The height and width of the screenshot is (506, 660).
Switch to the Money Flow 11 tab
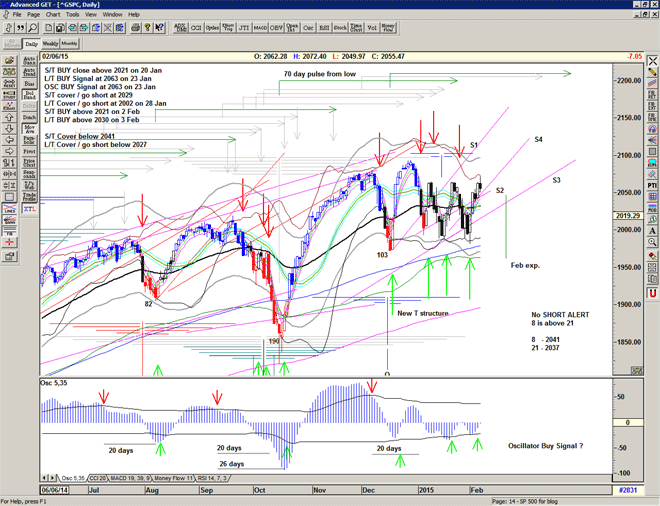pos(172,479)
